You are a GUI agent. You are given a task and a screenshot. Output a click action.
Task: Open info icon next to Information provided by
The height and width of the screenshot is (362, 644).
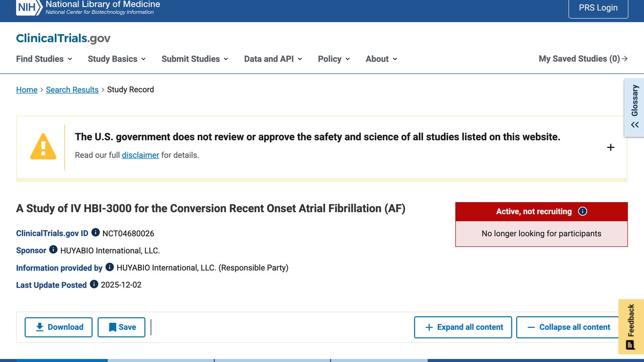[x=110, y=267]
